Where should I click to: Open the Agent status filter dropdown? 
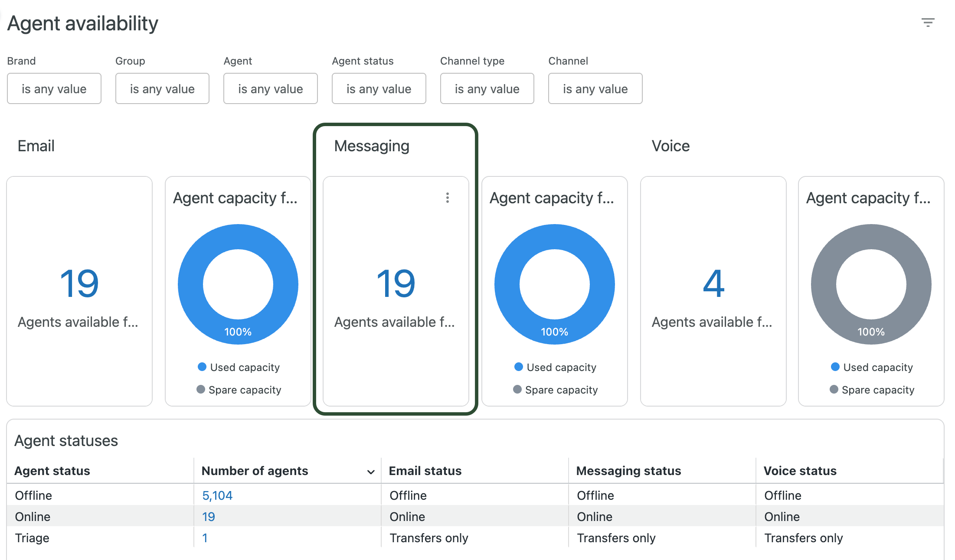click(379, 89)
